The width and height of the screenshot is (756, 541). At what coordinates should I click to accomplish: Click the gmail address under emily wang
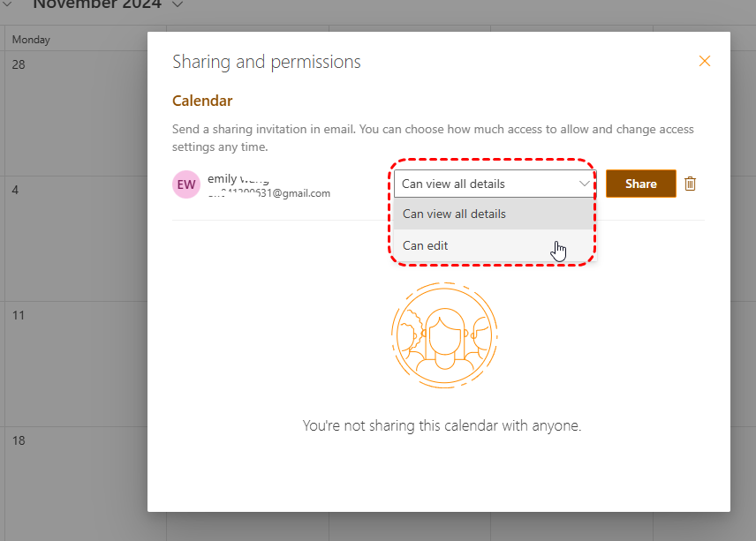[x=269, y=193]
